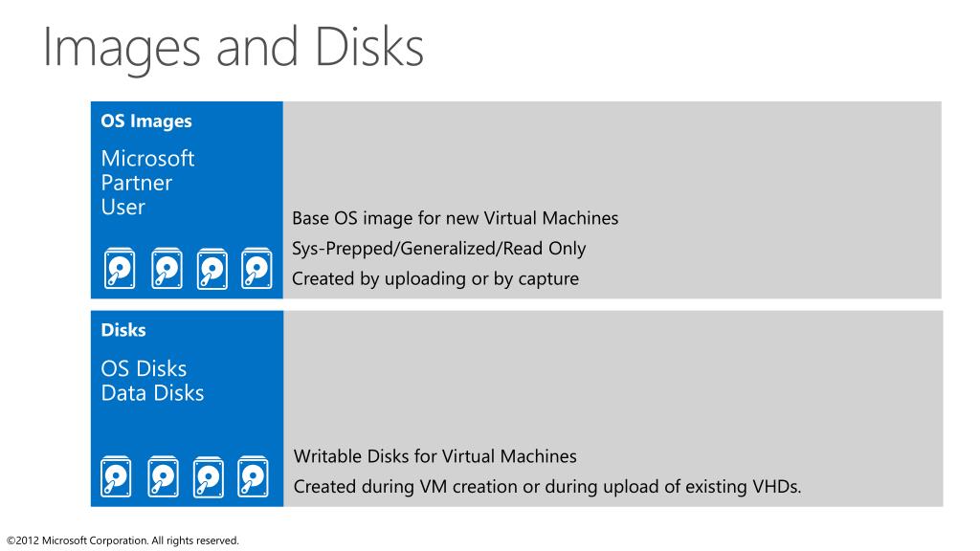Click the third disk icon in Disks panel
This screenshot has height=551, width=980.
(208, 476)
